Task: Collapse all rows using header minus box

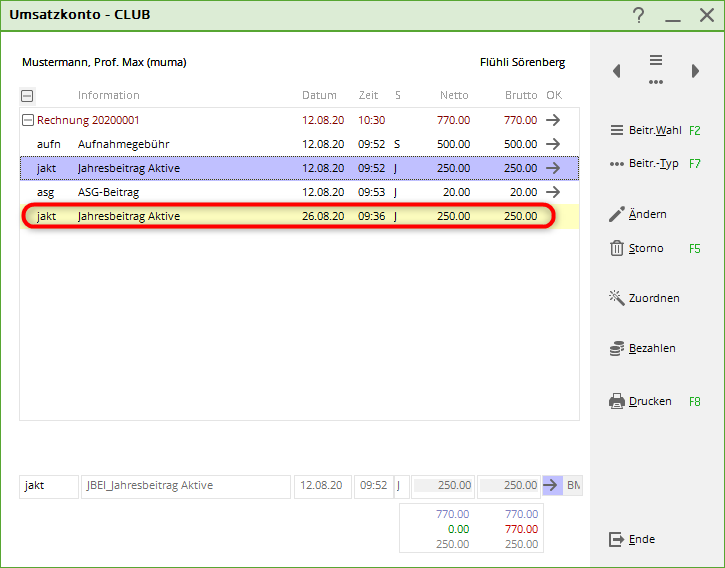Action: [27, 96]
